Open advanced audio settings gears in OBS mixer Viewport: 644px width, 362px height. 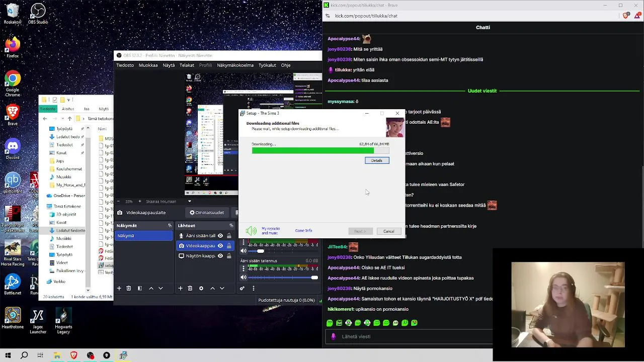click(x=242, y=288)
